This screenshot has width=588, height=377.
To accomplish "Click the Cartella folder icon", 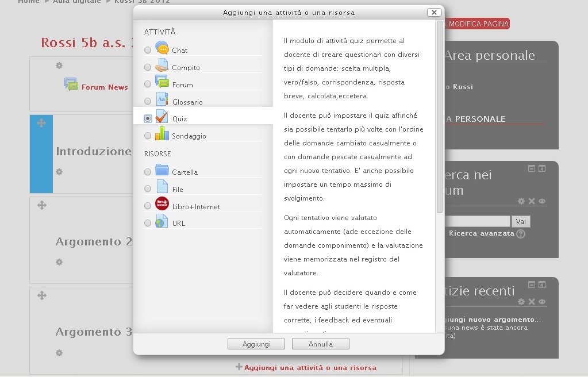I will 162,171.
